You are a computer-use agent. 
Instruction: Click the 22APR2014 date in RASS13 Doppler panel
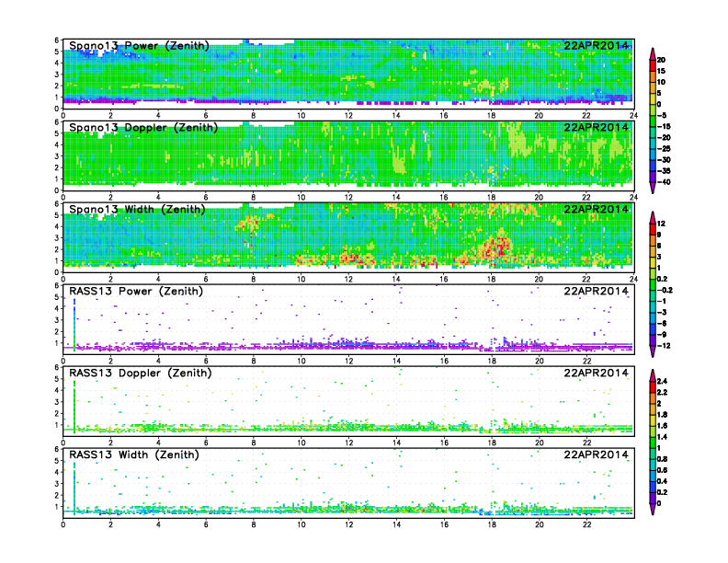click(596, 373)
